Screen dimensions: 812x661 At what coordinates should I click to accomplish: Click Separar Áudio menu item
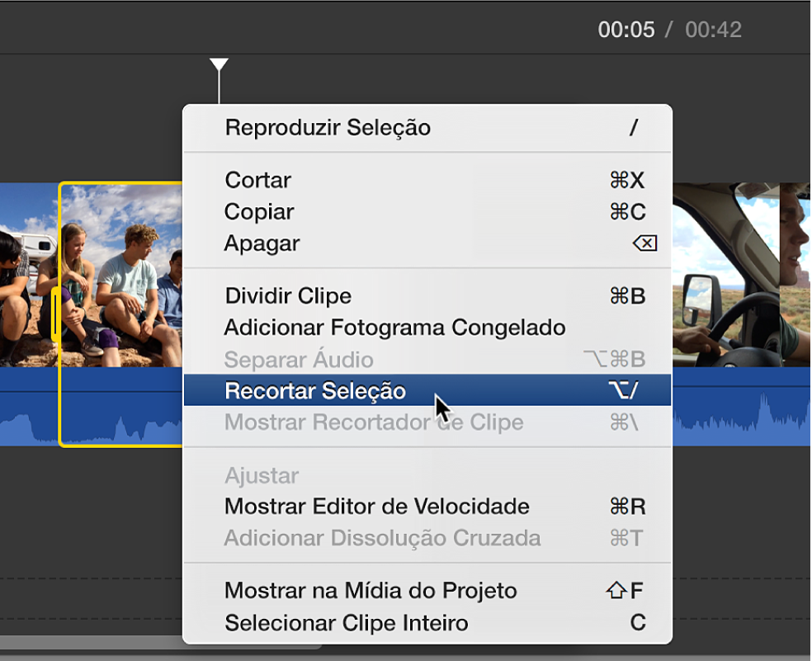click(427, 359)
